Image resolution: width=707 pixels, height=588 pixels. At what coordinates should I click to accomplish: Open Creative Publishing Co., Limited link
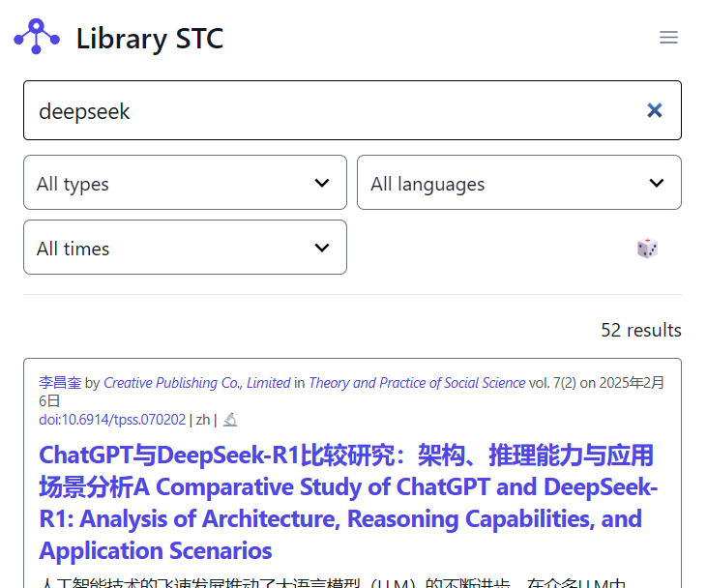click(x=197, y=383)
